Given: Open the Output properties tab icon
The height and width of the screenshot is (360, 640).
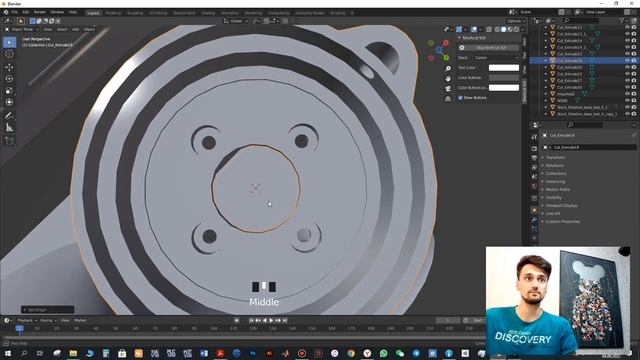Looking at the screenshot, I should 534,158.
